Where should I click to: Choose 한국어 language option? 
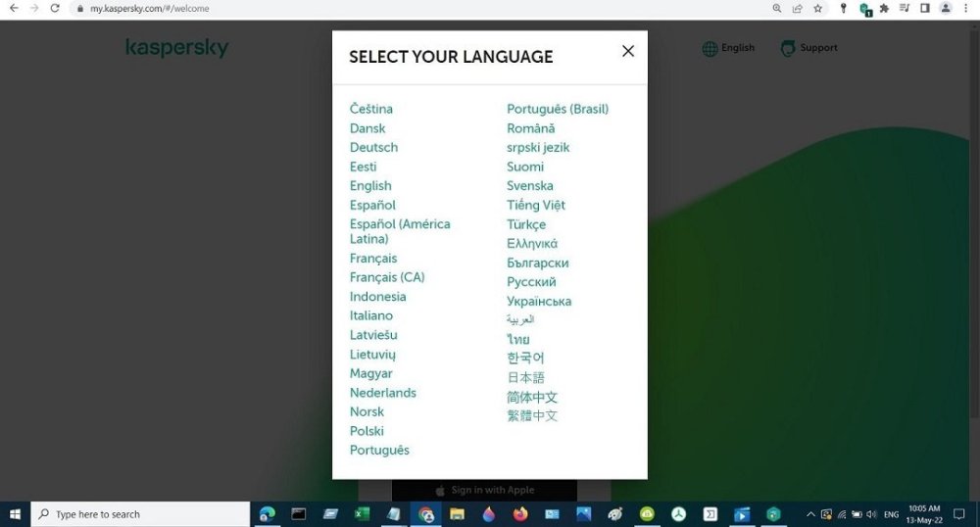[525, 359]
